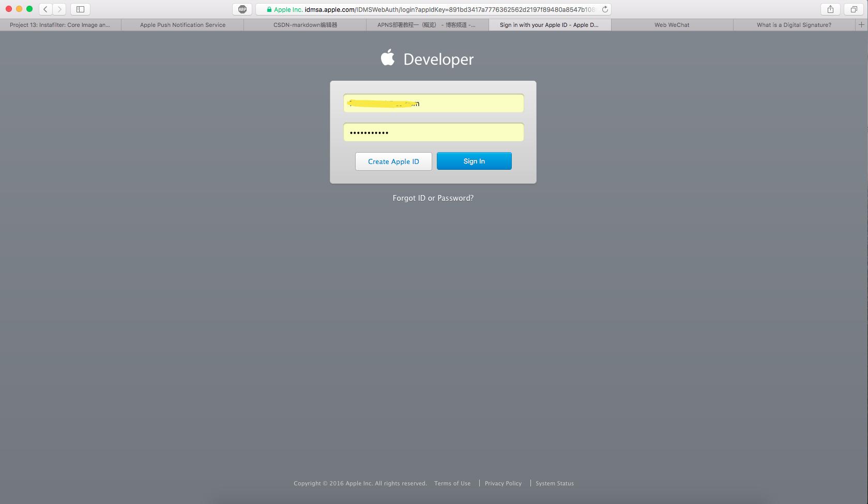This screenshot has width=868, height=504.
Task: Open the System Status link
Action: coord(555,483)
